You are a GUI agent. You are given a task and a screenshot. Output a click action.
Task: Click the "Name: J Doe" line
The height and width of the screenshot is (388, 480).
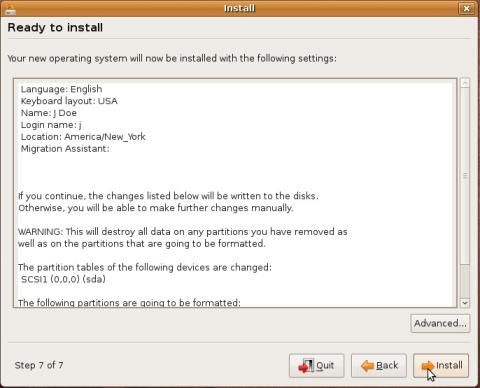[49, 113]
